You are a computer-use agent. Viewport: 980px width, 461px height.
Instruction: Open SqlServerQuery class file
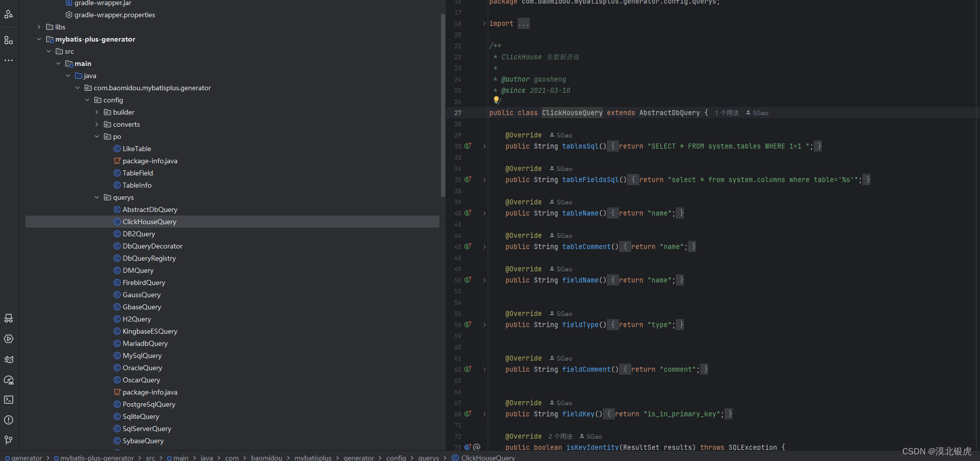[147, 429]
